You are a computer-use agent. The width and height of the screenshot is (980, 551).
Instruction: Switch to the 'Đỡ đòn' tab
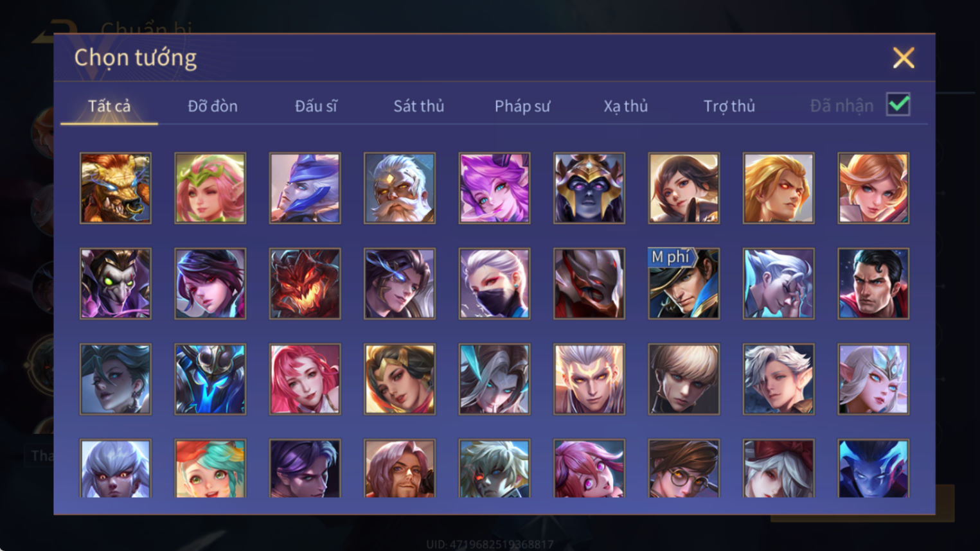click(x=213, y=106)
